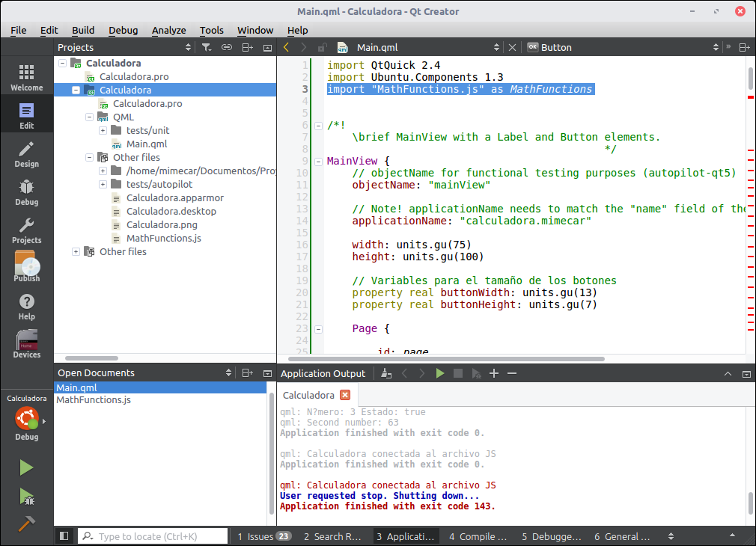Switch to Edit mode

pyautogui.click(x=26, y=116)
